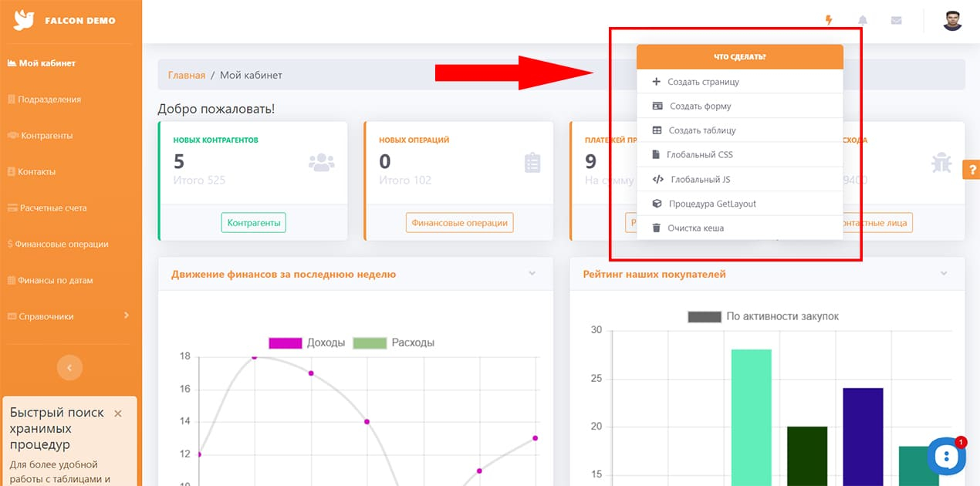Click the chart data point at value 18
980x486 pixels.
(x=255, y=356)
